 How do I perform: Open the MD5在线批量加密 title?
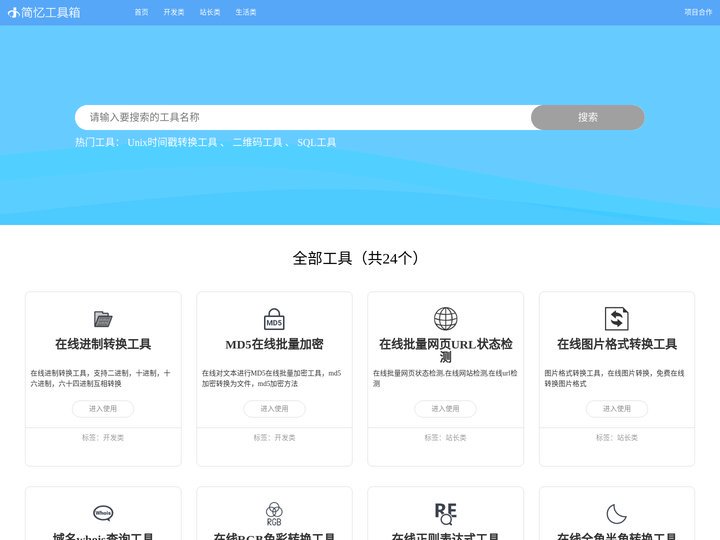point(274,344)
